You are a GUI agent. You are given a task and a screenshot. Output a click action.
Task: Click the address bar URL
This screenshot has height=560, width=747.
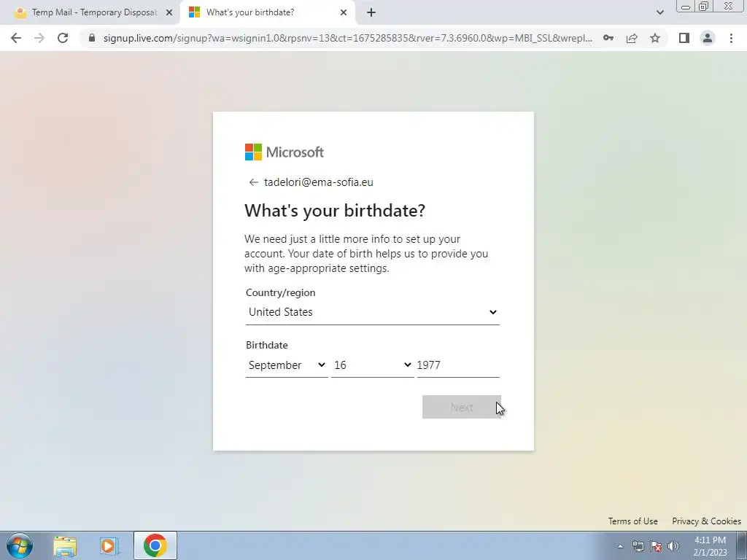tap(348, 38)
